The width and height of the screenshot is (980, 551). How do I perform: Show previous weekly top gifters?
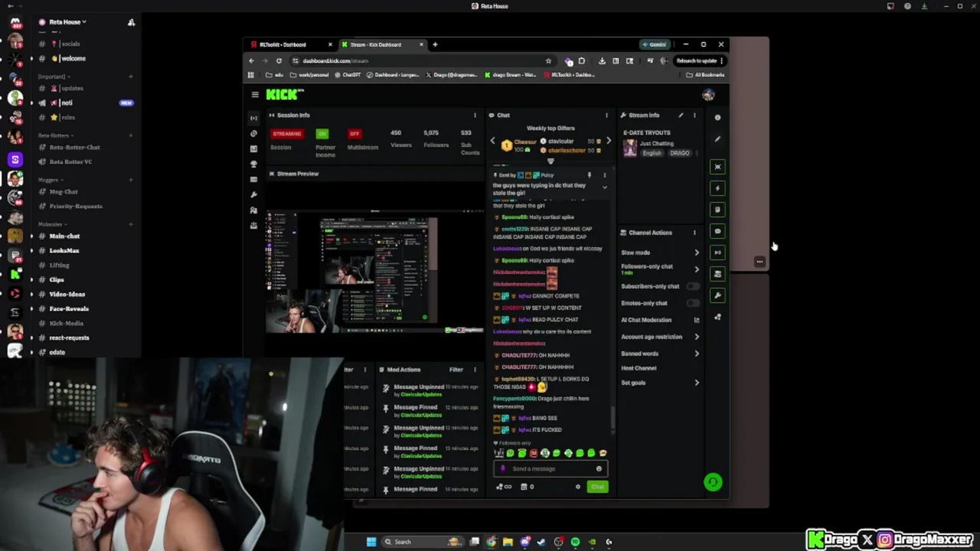[x=493, y=142]
